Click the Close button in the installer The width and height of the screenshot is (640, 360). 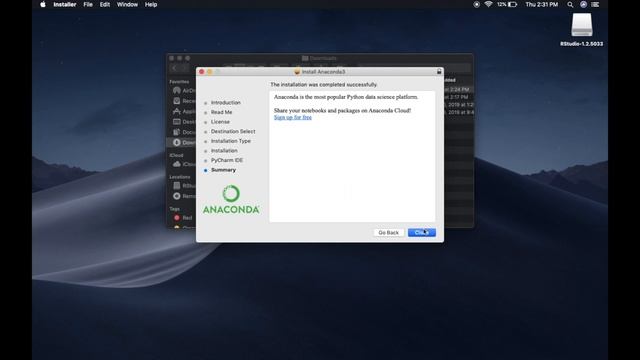422,232
